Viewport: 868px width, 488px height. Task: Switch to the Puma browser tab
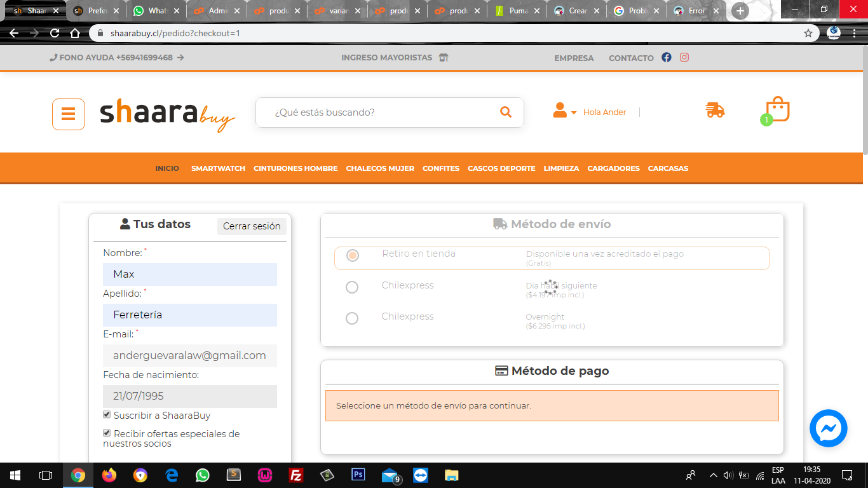[x=517, y=11]
